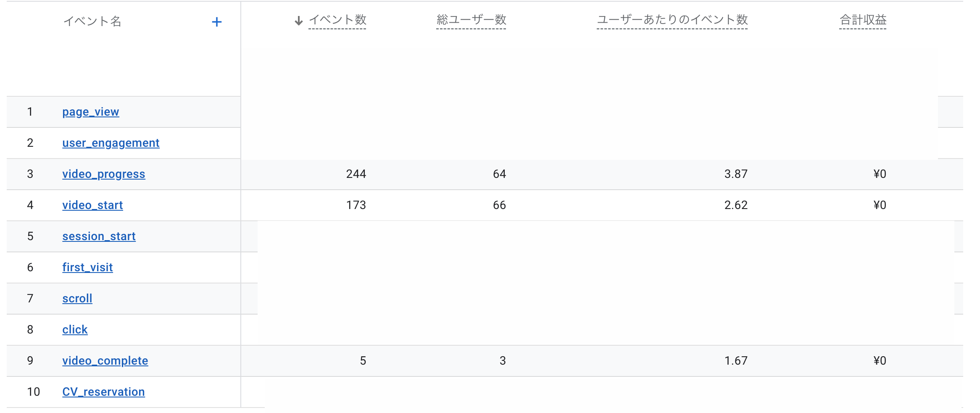Open the video_complete event link
Screen dimensions: 980x413
[105, 361]
